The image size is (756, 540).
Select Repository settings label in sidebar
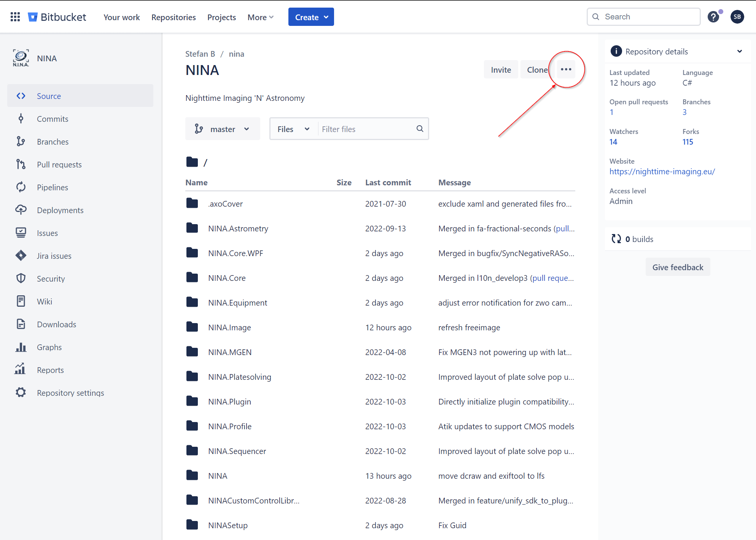(x=70, y=393)
